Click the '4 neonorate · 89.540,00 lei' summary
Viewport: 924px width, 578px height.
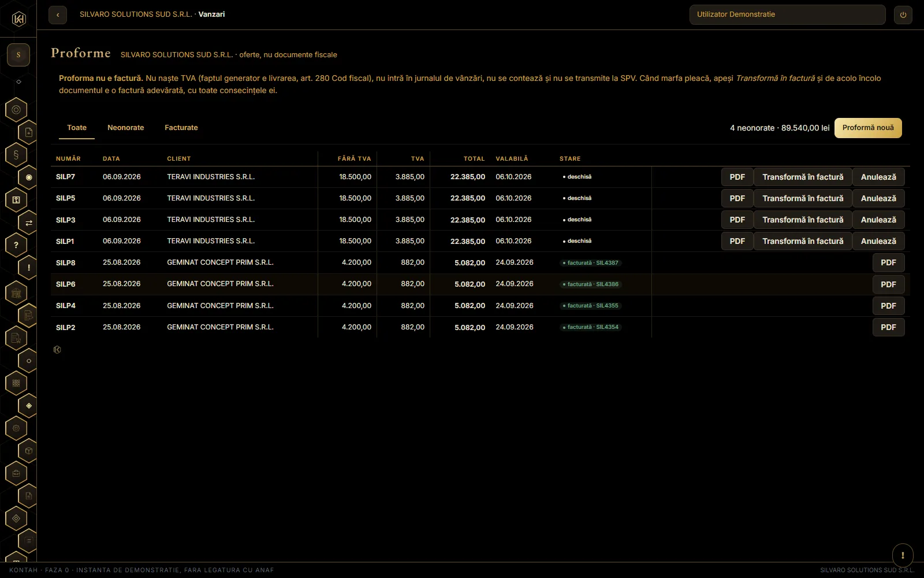(780, 128)
